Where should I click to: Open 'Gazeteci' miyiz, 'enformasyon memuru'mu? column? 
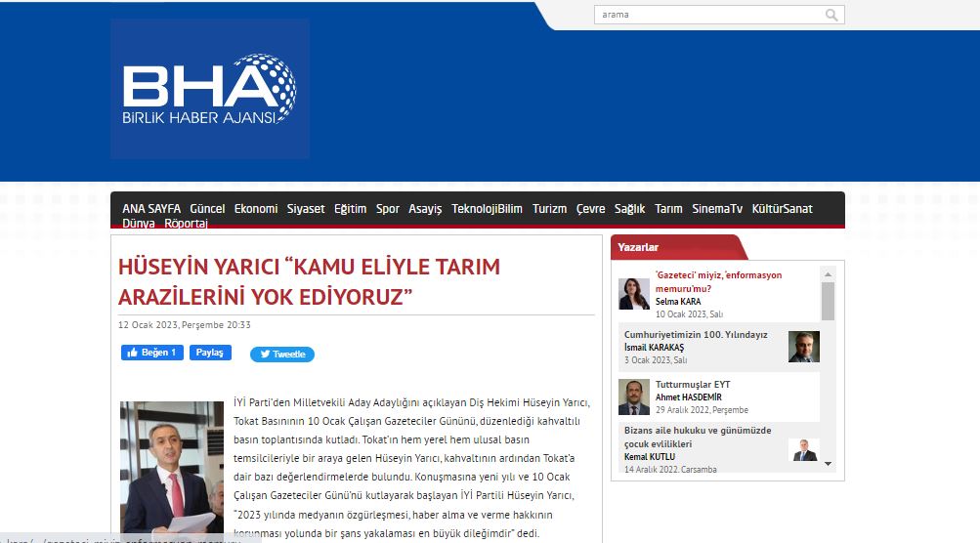point(718,282)
